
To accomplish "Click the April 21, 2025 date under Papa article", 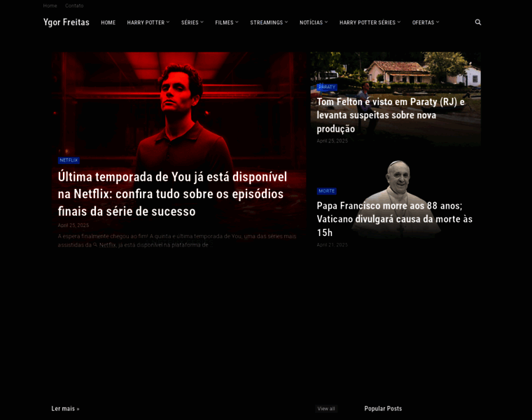I will 332,244.
